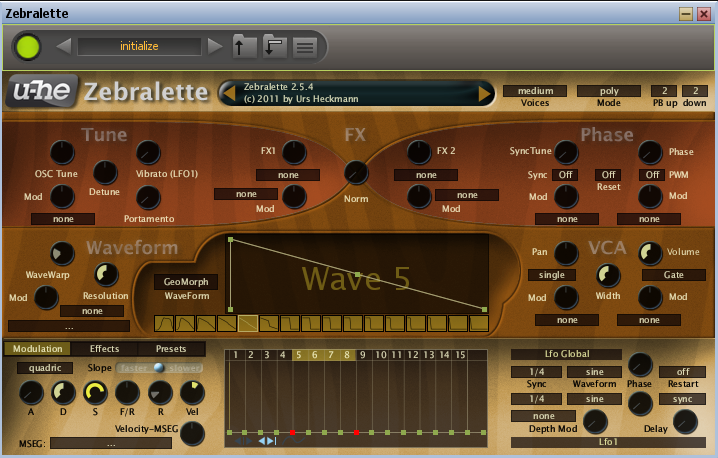Toggle the Sync Off switch
718x458 pixels.
tap(566, 175)
